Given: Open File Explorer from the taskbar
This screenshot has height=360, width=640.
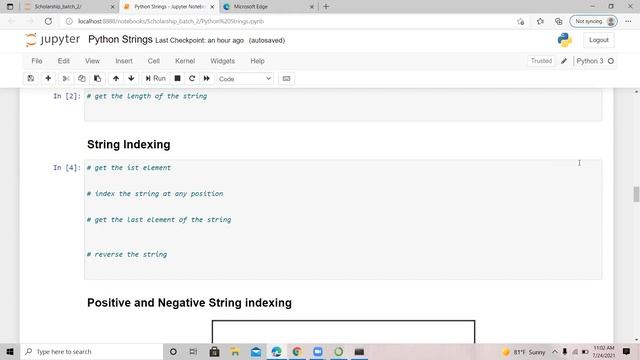Looking at the screenshot, I should point(235,351).
